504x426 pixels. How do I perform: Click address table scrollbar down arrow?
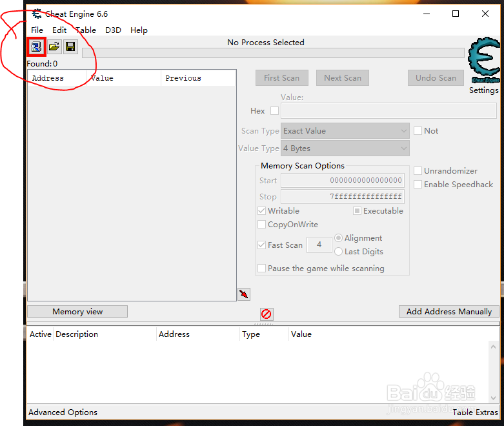[493, 398]
